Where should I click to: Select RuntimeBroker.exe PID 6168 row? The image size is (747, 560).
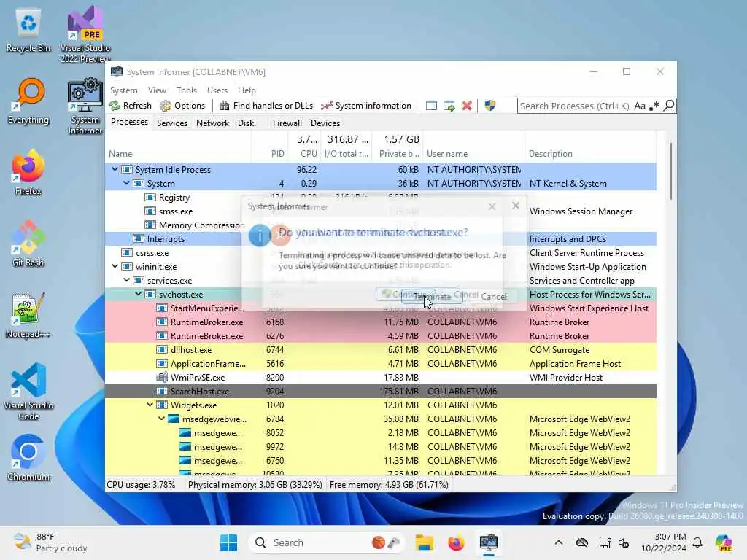(380, 322)
